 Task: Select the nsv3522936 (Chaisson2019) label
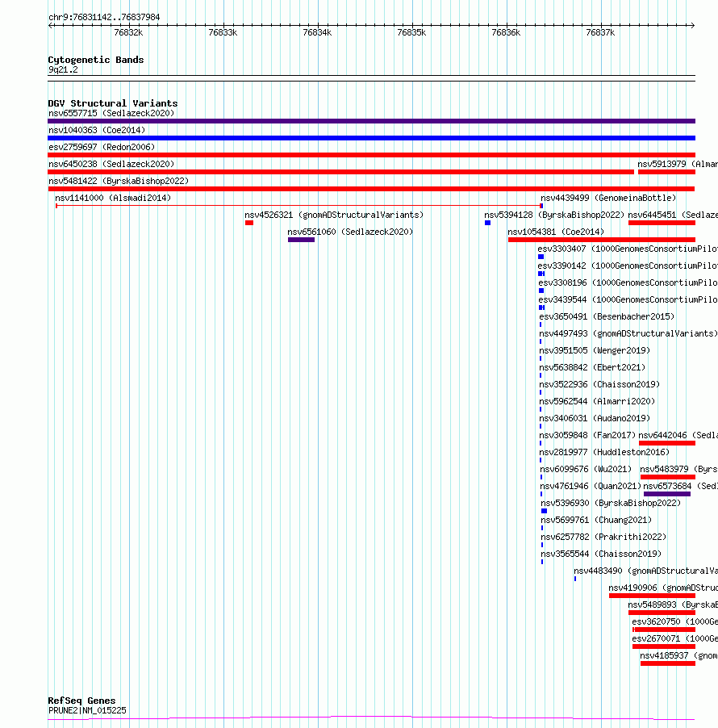click(599, 384)
